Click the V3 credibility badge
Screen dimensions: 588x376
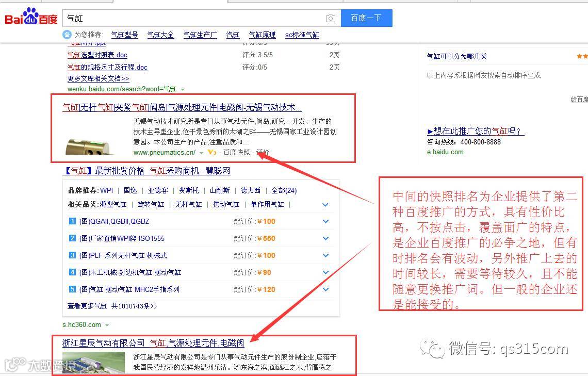click(212, 152)
